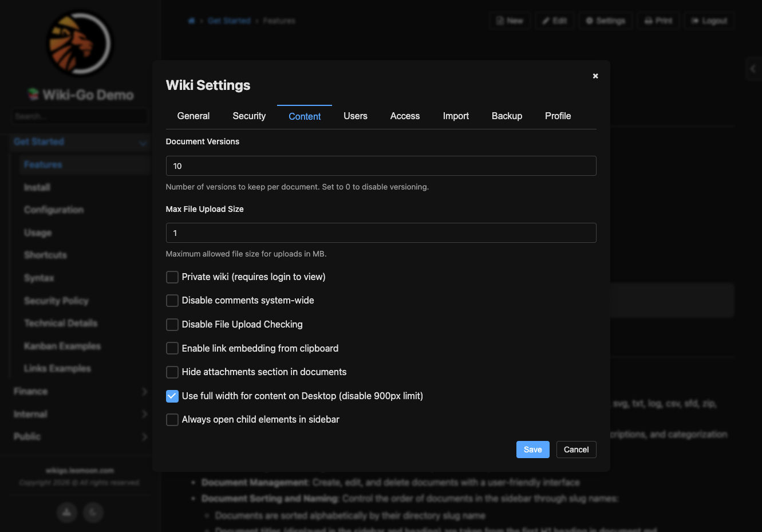Open the Install page in sidebar

(37, 187)
